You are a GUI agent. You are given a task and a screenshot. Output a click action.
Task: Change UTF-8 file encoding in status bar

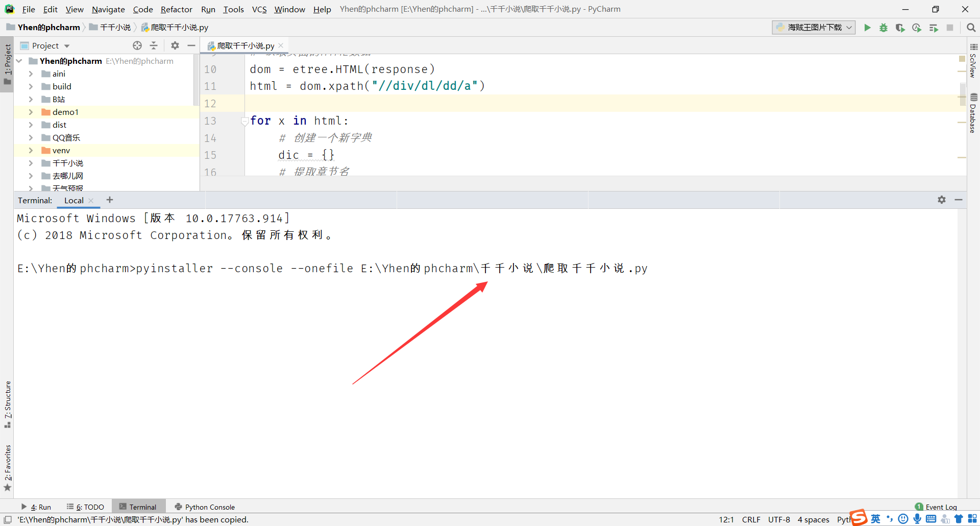pos(779,519)
